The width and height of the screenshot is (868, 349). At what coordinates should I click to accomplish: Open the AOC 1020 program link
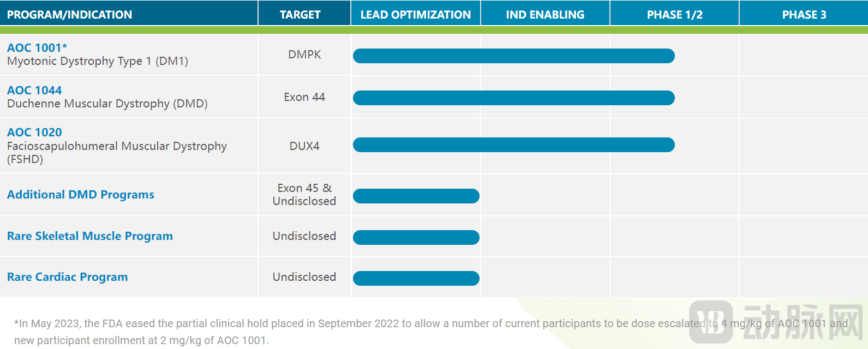pyautogui.click(x=34, y=133)
